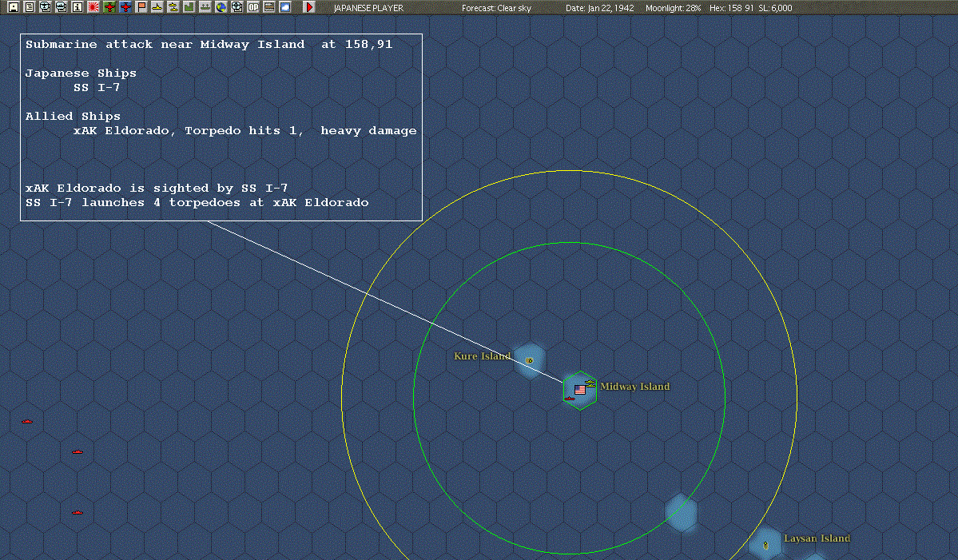
Task: Click the 'Allied Ships' heading in report
Action: (73, 116)
